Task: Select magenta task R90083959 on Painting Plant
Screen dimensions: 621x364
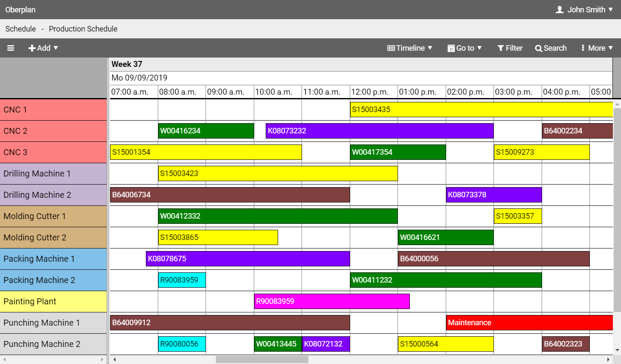Action: click(332, 301)
